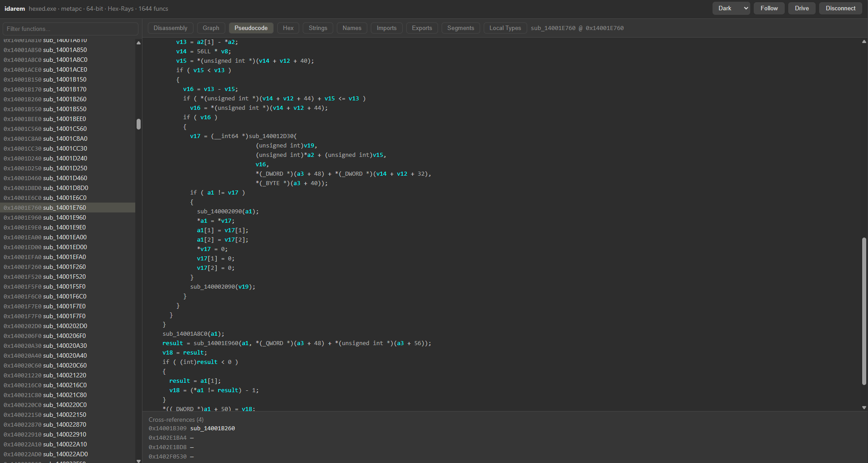Select function sub_14001D250 in list
This screenshot has height=463, width=868.
[x=68, y=168]
